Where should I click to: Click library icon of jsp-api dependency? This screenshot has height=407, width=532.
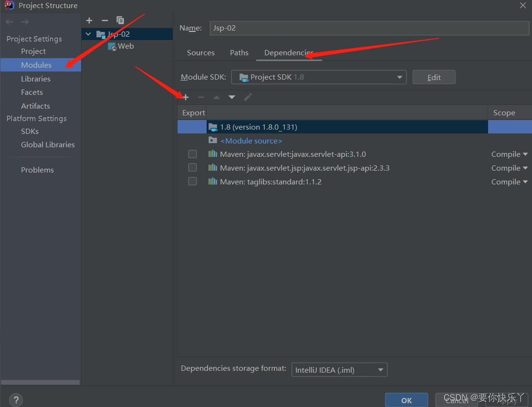coord(212,168)
